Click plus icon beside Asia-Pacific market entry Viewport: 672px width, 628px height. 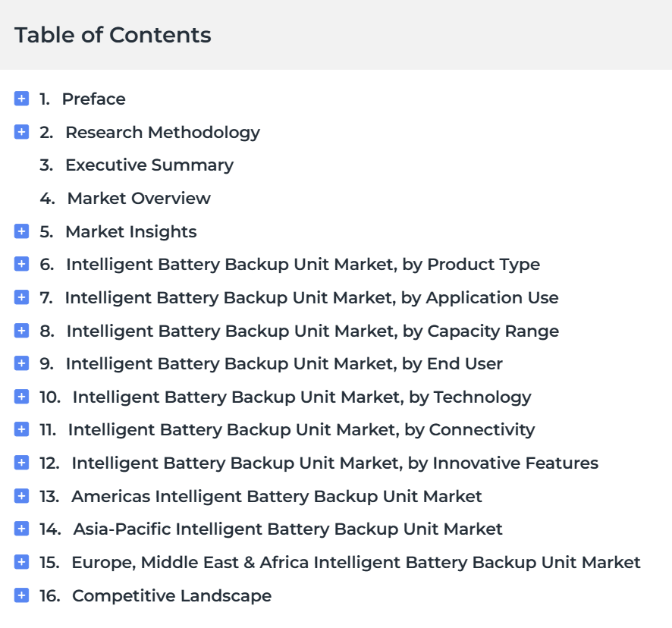click(x=21, y=529)
